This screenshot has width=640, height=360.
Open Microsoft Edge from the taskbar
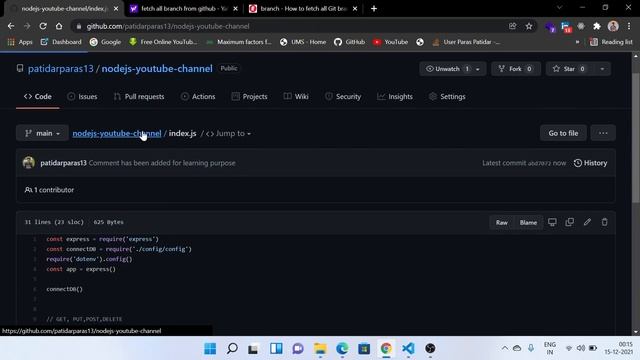pyautogui.click(x=342, y=349)
